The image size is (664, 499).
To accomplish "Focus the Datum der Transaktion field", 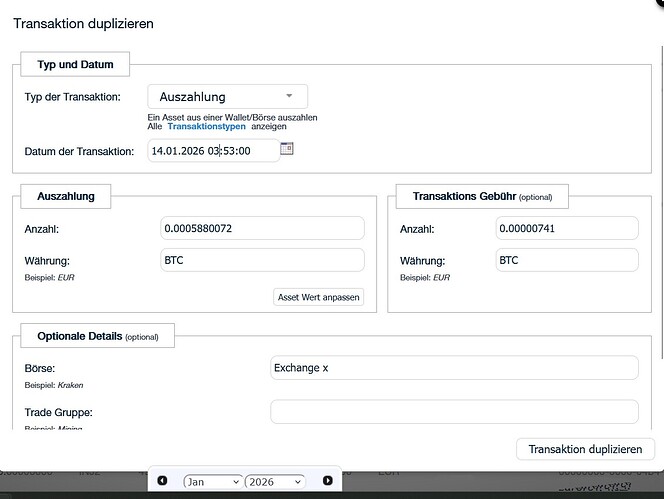I will [x=212, y=151].
